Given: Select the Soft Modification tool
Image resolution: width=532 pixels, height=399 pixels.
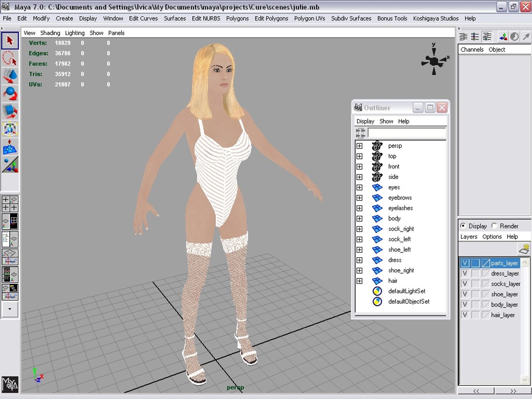Looking at the screenshot, I should [10, 147].
